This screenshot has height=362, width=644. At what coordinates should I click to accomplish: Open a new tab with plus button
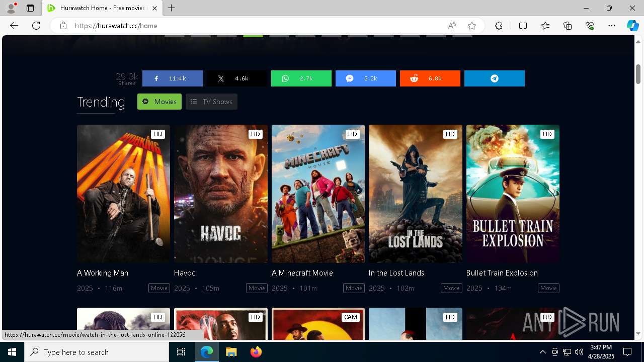(172, 8)
